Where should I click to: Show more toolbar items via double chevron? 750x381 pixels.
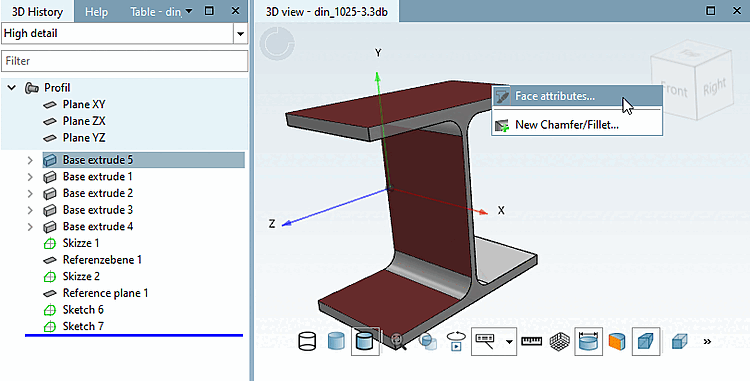click(x=707, y=341)
